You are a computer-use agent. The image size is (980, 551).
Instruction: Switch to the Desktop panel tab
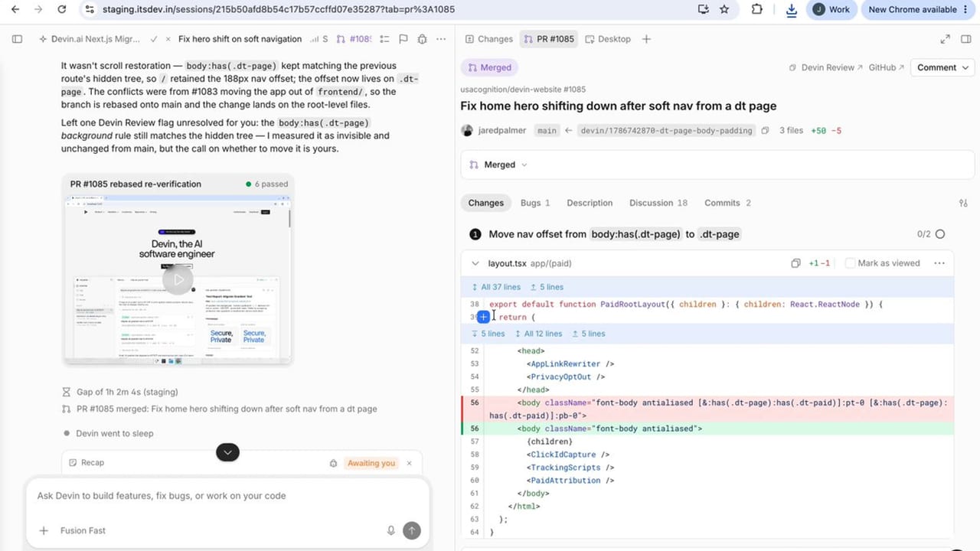[x=607, y=39]
